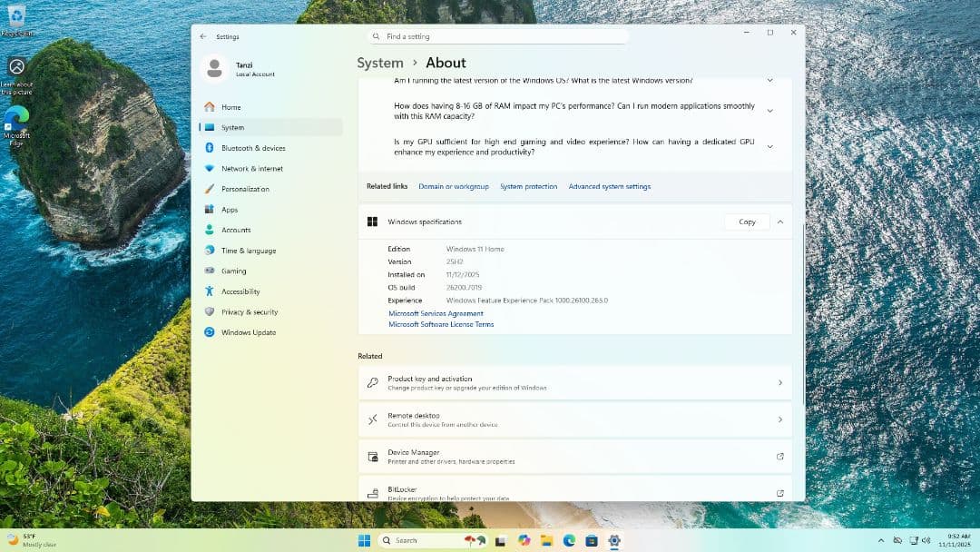This screenshot has width=980, height=552.
Task: Expand the RAM performance question
Action: click(x=769, y=111)
